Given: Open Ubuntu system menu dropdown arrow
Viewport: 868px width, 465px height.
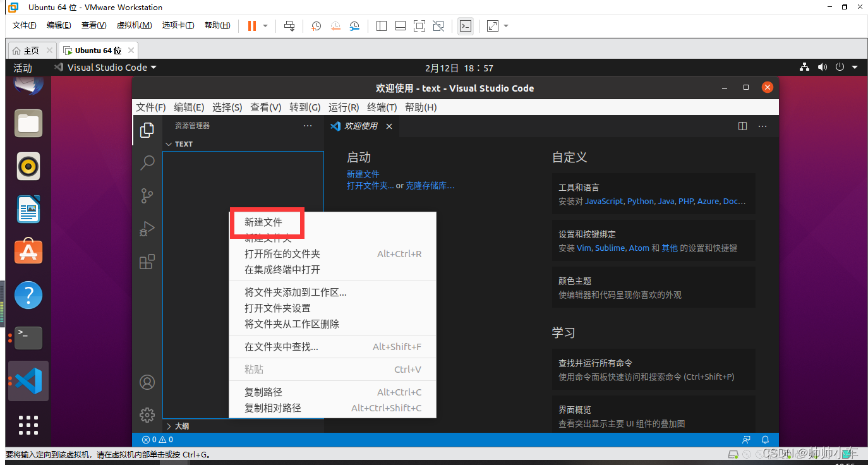Looking at the screenshot, I should tap(855, 68).
